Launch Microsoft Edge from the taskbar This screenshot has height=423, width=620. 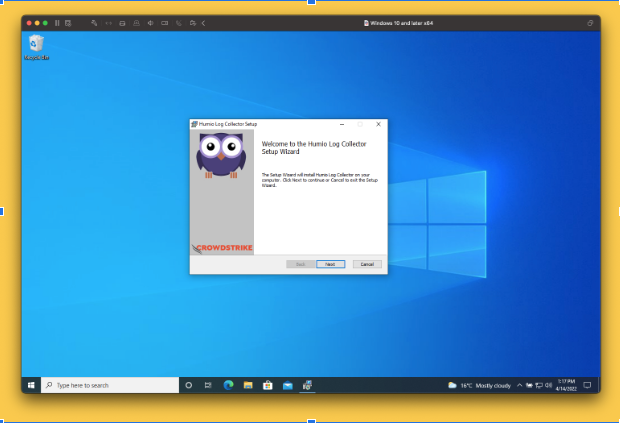tap(228, 385)
